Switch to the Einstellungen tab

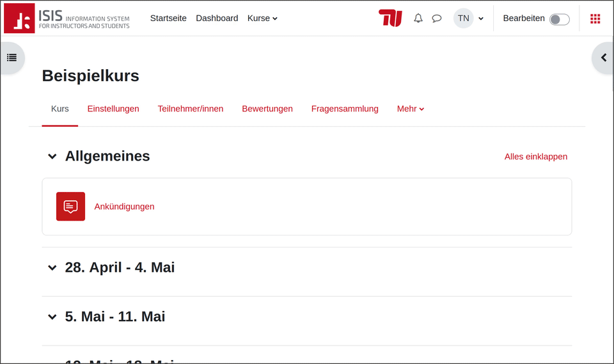click(x=113, y=109)
